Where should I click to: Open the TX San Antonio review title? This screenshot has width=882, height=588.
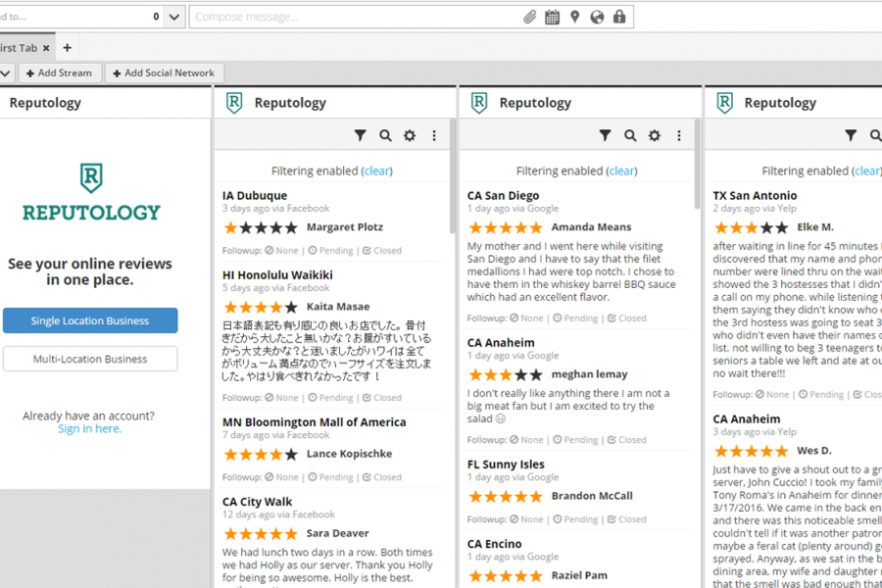click(755, 196)
